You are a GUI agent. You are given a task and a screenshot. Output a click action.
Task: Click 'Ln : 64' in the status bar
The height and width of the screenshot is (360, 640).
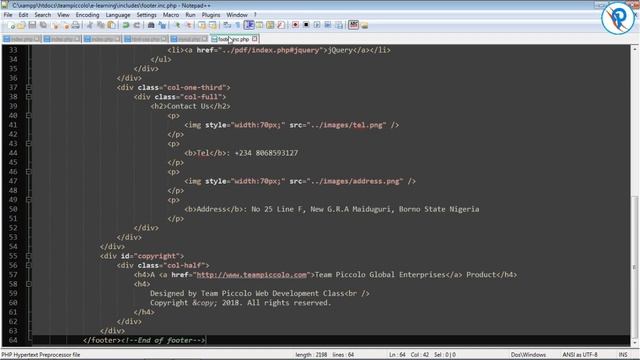(397, 355)
